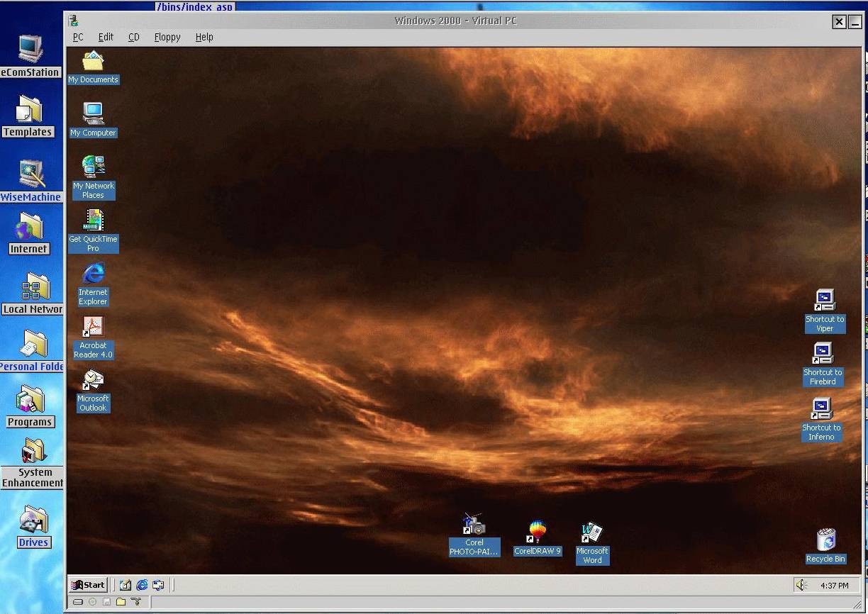This screenshot has height=614, width=868.
Task: Click the floppy disk status icon
Action: click(106, 602)
